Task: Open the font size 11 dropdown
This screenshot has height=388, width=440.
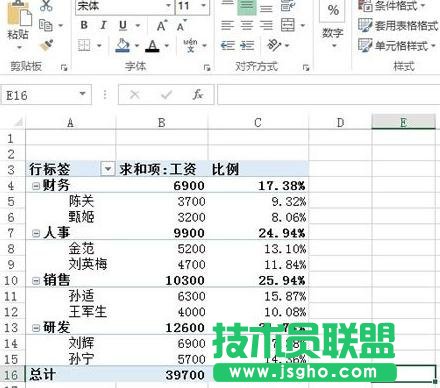Action: pos(203,5)
